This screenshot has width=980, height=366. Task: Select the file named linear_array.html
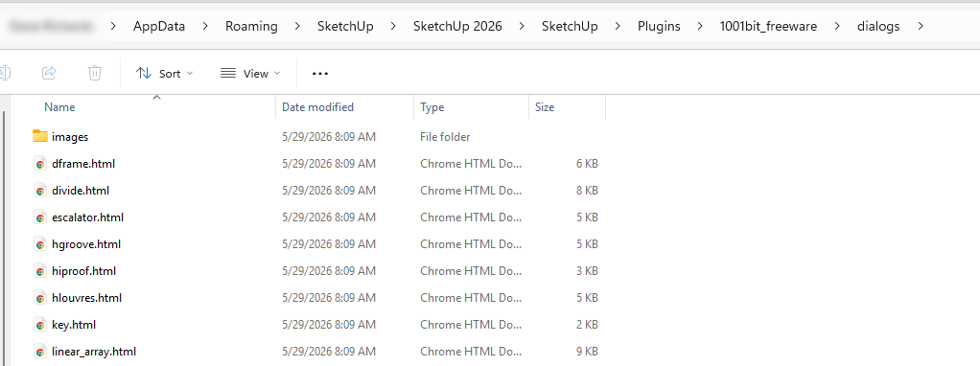tap(94, 352)
